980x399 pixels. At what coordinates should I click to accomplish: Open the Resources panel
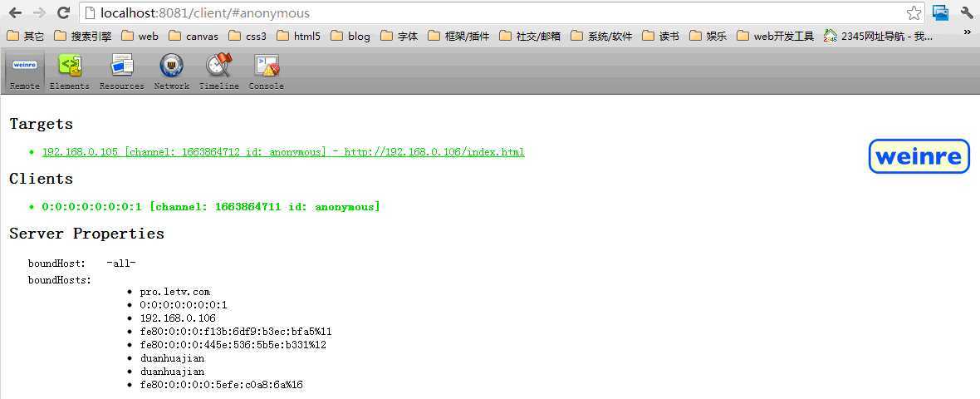(x=121, y=71)
